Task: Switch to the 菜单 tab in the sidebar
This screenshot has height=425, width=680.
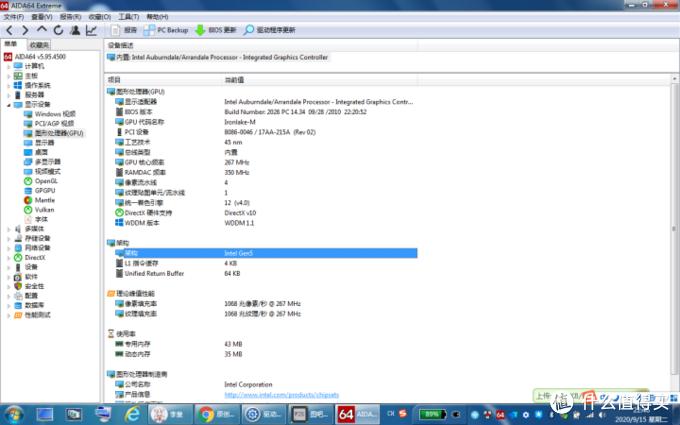Action: (x=12, y=44)
